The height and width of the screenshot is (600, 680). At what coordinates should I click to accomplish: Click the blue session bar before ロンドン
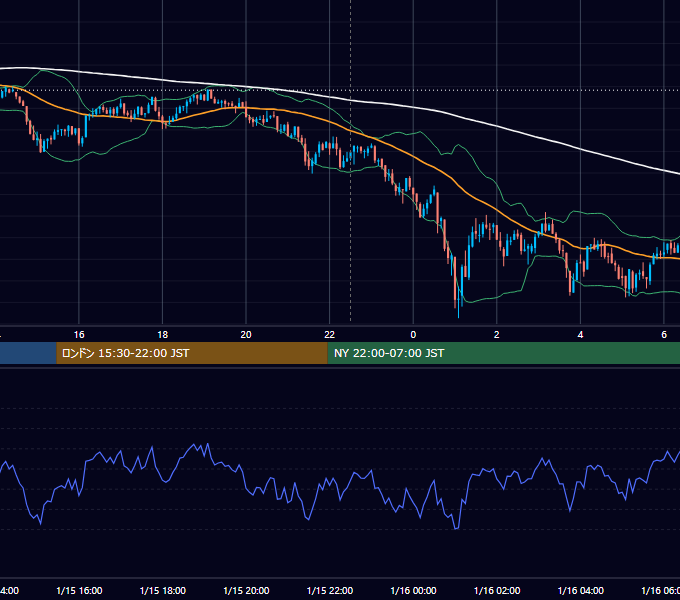28,353
